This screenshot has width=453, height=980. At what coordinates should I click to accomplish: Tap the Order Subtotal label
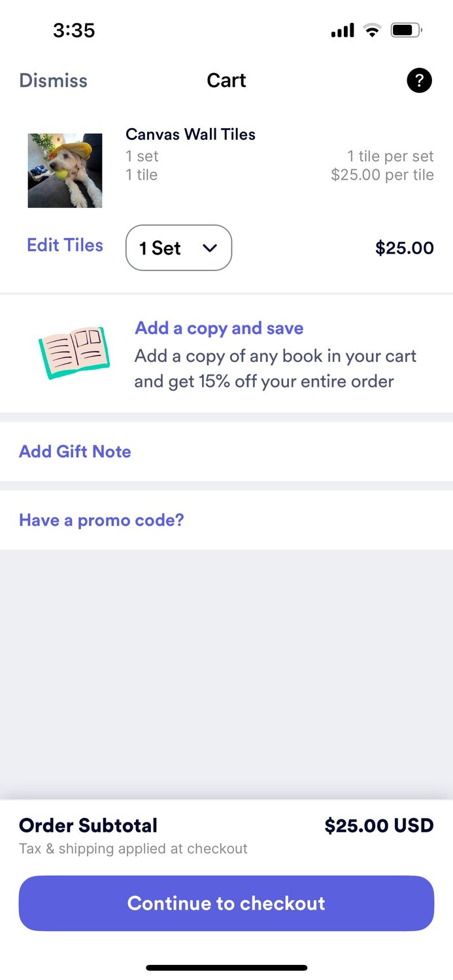(88, 825)
